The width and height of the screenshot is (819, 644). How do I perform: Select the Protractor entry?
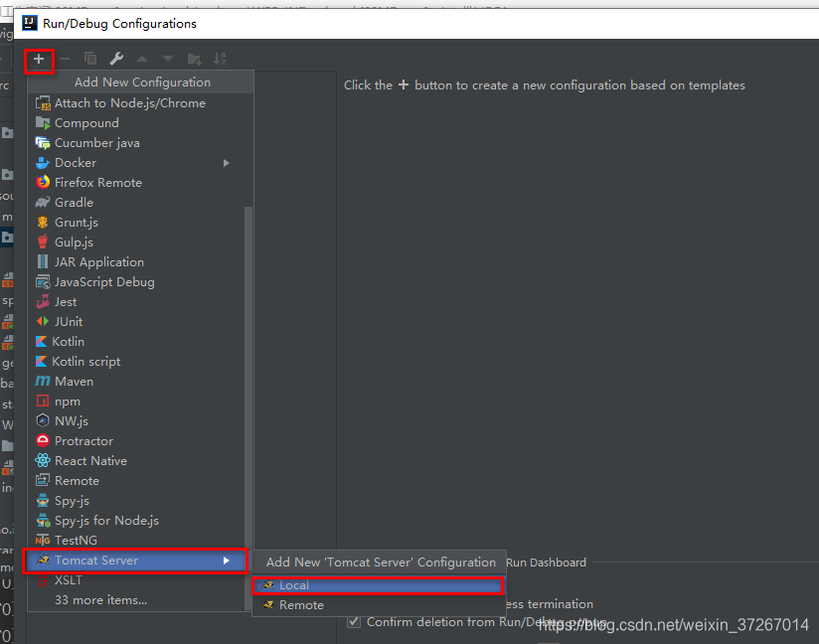coord(136,441)
